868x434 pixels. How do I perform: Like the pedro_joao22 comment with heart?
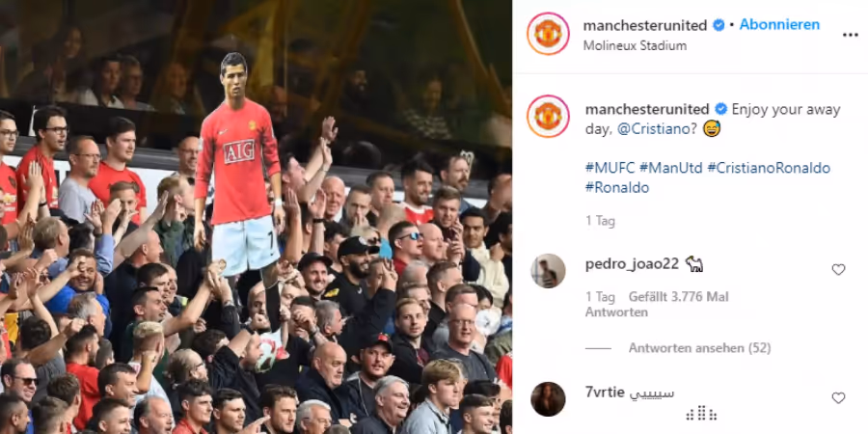pos(839,270)
